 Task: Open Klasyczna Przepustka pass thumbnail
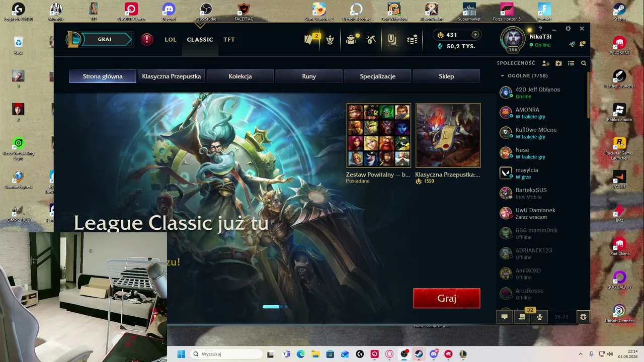tap(448, 135)
